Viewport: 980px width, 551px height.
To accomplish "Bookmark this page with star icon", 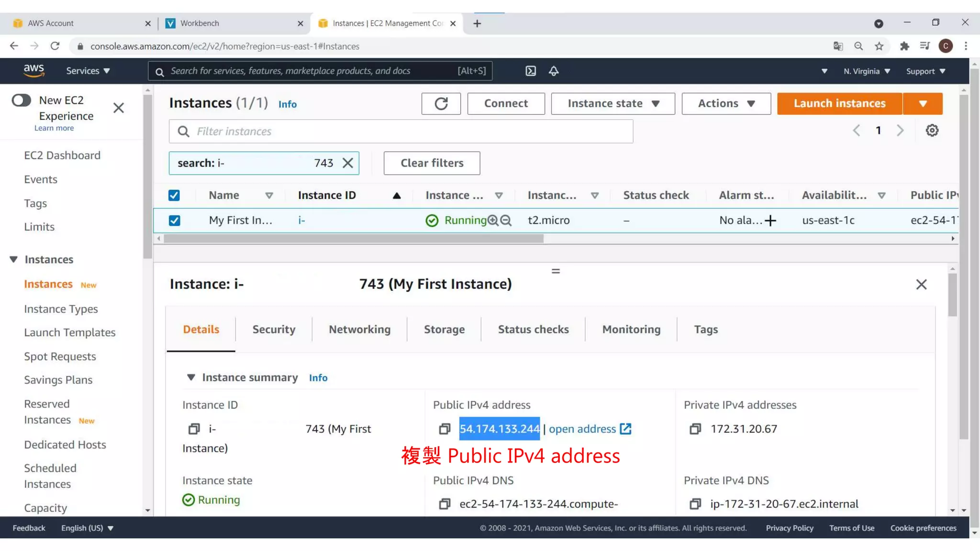I will pyautogui.click(x=879, y=46).
